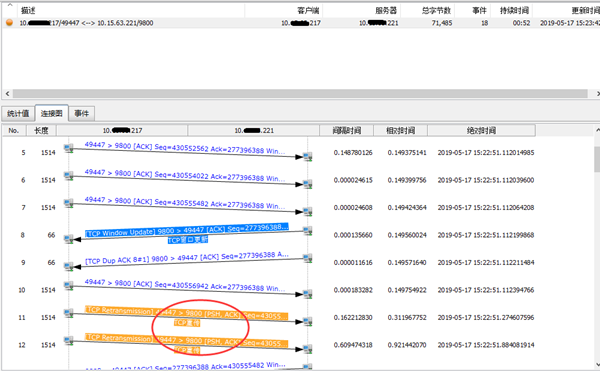The image size is (600, 371).
Task: Click the 长度 column header
Action: [41, 130]
